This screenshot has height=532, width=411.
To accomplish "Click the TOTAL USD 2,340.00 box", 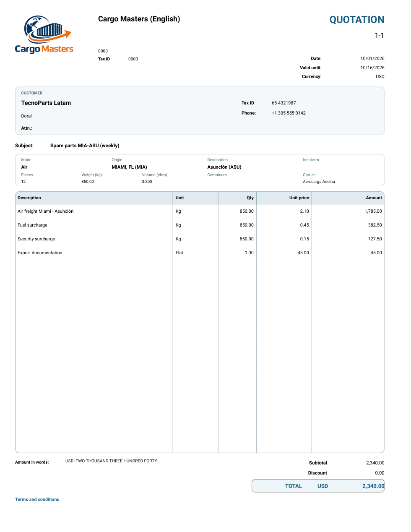I will click(318, 486).
